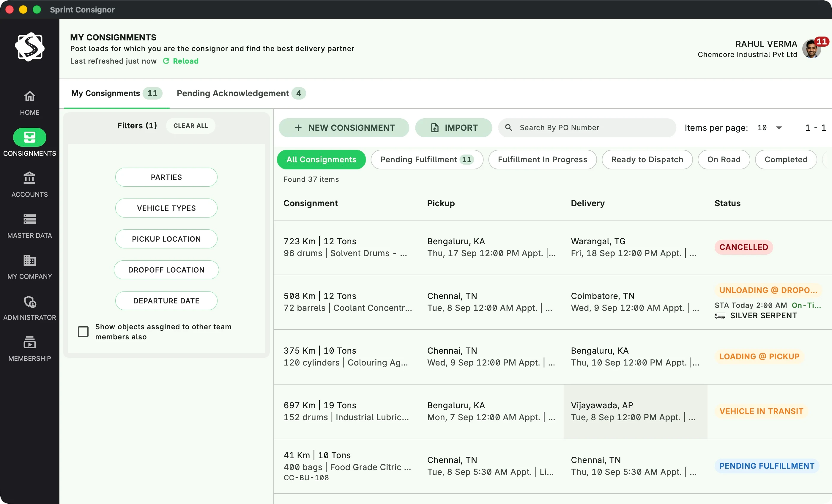
Task: Click the Coimbatore, TN delivery cell
Action: [x=635, y=302]
